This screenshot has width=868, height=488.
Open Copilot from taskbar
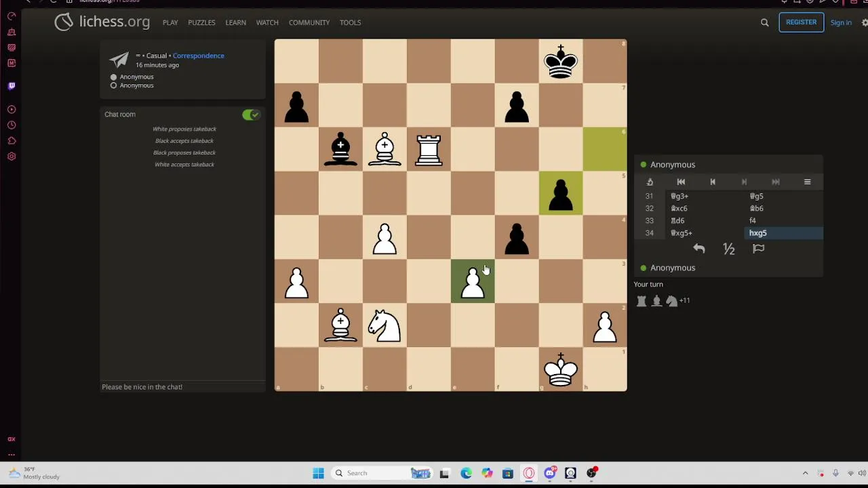click(x=487, y=473)
